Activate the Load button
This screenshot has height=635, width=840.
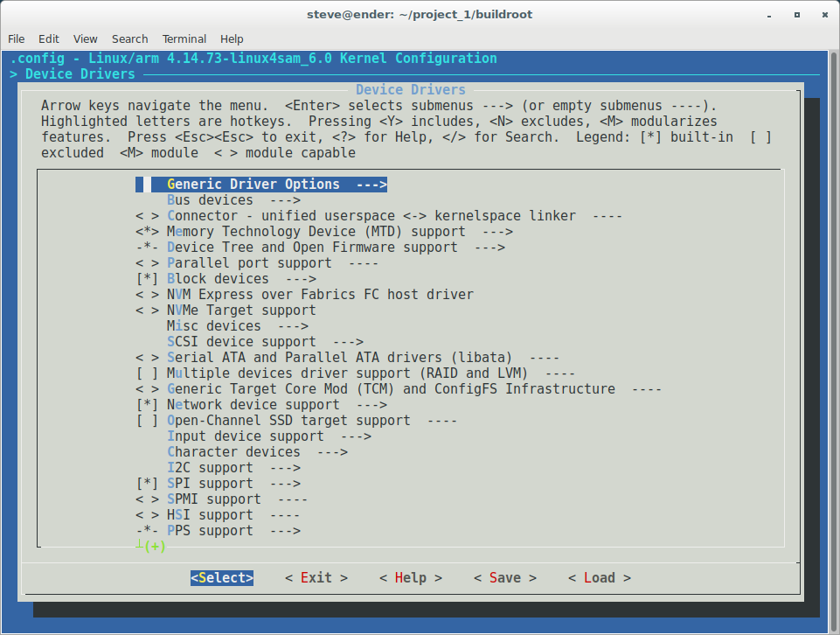tap(598, 577)
